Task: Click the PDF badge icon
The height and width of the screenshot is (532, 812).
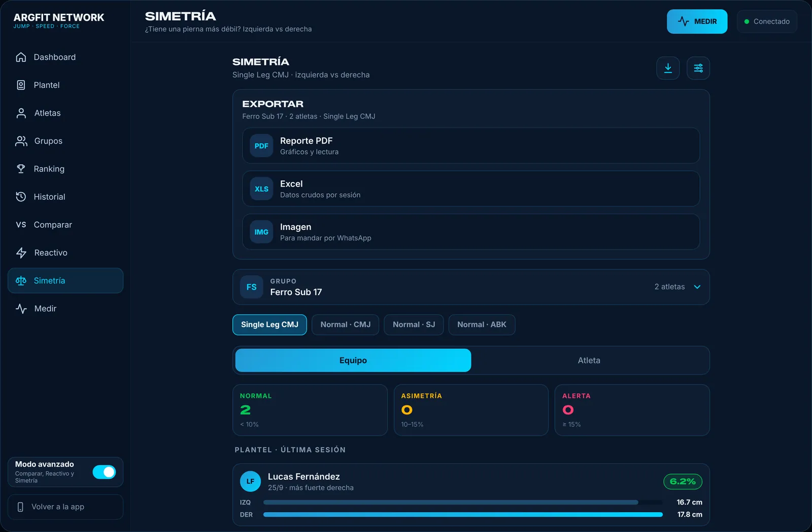Action: pos(261,146)
